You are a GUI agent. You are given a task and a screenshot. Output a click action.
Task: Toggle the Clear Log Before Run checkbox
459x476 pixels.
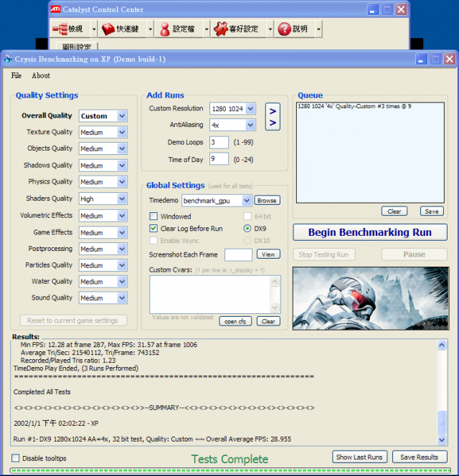click(153, 228)
